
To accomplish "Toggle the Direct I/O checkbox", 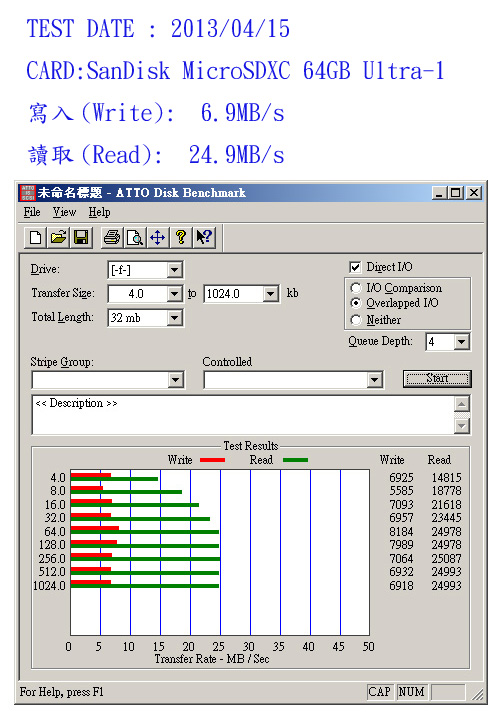I will [355, 267].
